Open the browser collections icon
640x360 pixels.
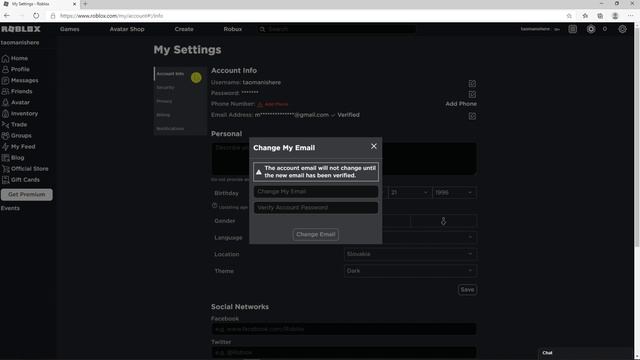[600, 16]
